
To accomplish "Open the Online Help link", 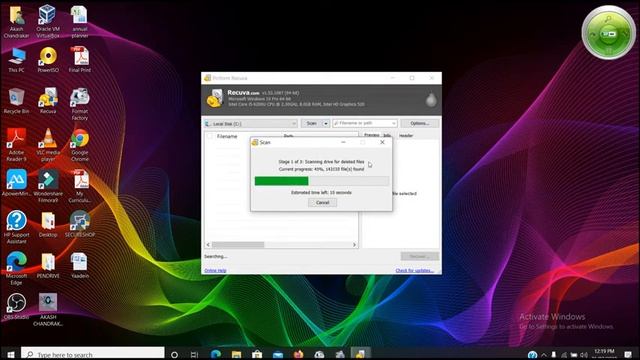I will (x=215, y=270).
